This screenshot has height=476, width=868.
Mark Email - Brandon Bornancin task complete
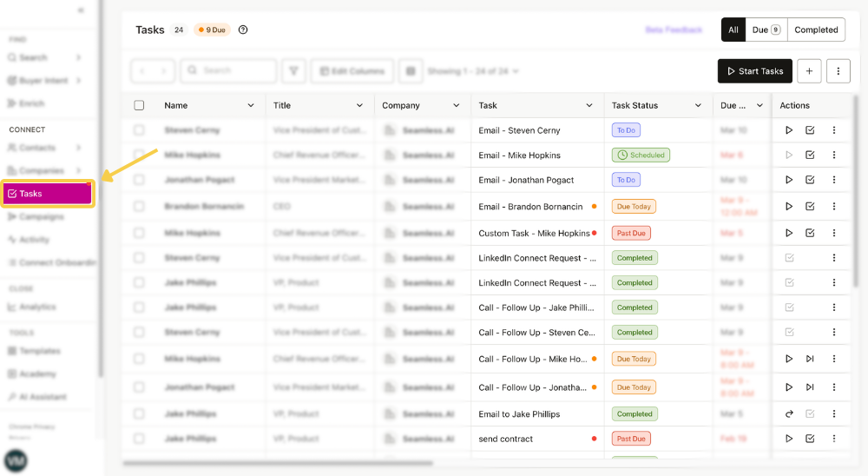(810, 206)
